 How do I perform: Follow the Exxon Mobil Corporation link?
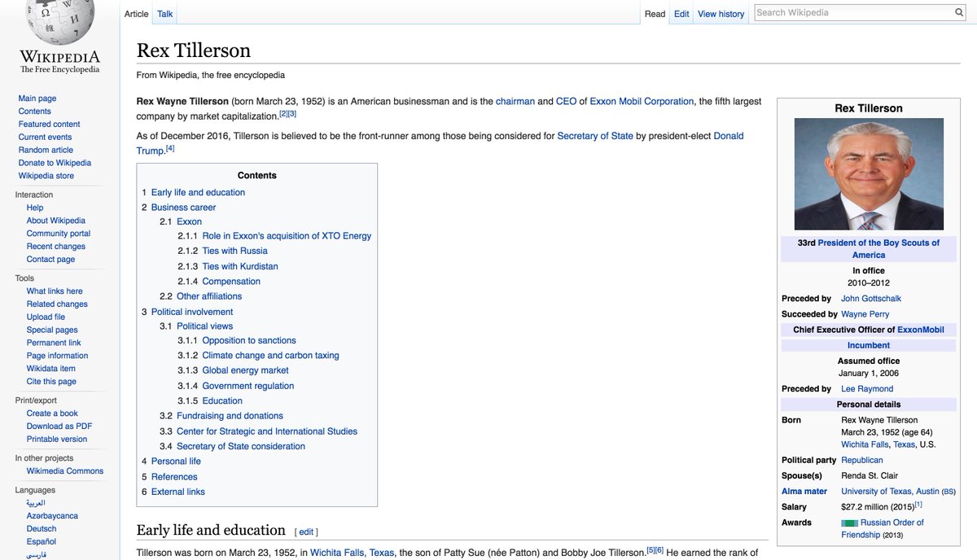click(x=642, y=102)
